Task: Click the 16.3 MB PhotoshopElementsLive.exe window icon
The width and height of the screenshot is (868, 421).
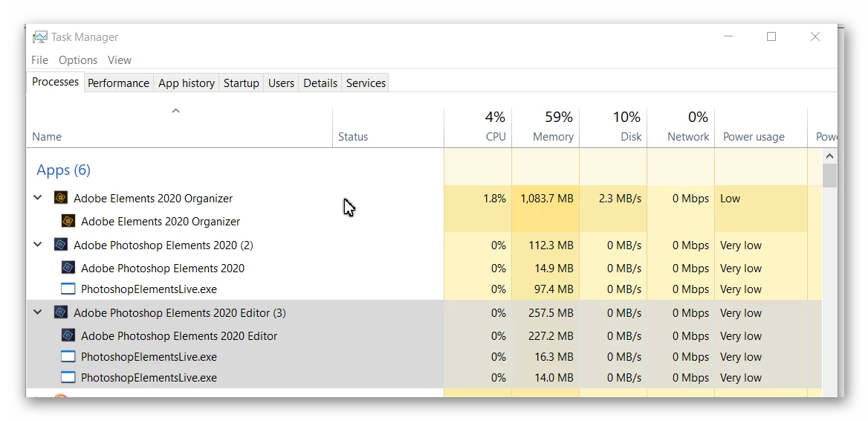Action: [x=68, y=357]
